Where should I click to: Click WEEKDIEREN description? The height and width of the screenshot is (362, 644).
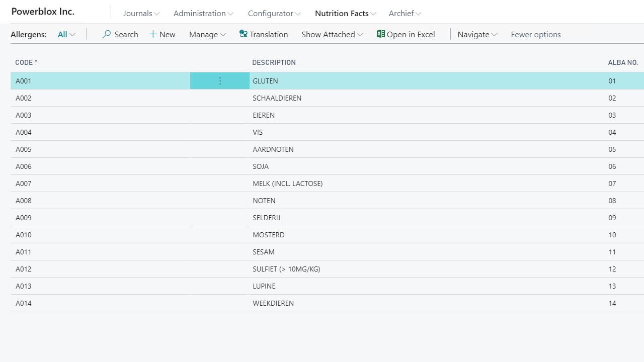[273, 303]
